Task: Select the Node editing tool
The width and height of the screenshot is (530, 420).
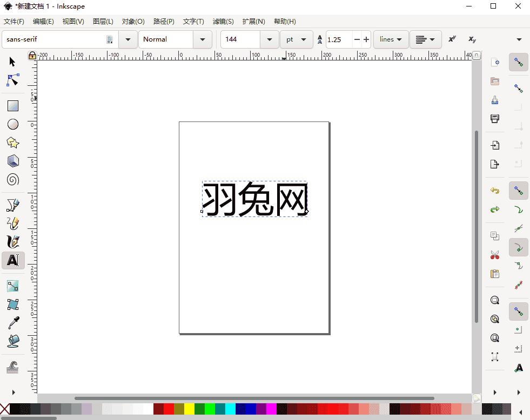Action: [12, 80]
